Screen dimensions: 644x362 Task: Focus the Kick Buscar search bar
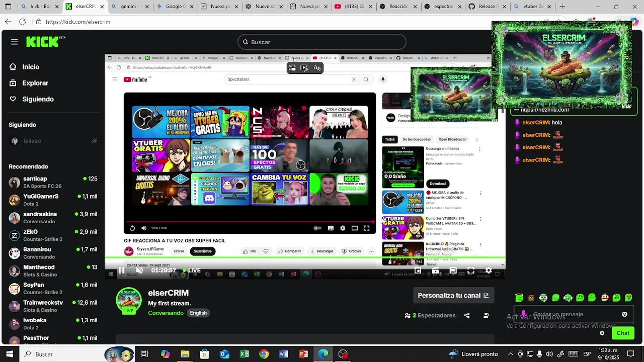322,42
